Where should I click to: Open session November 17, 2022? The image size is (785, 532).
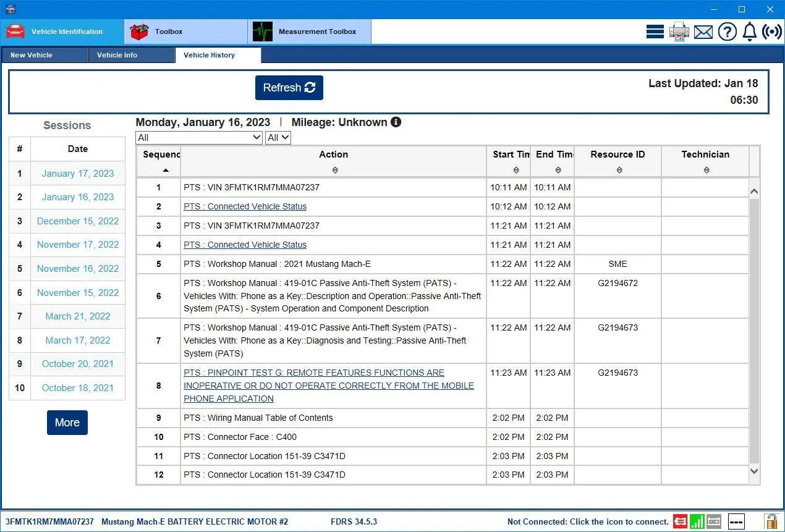click(78, 245)
